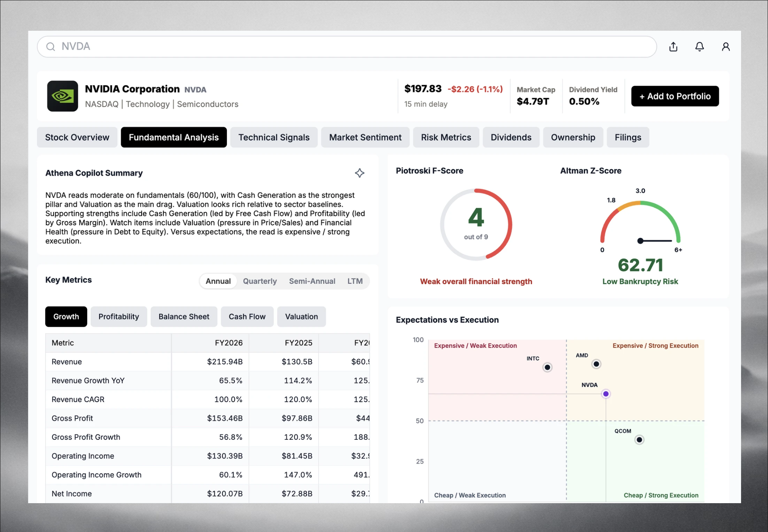Click the share icon in the header
Image resolution: width=768 pixels, height=532 pixels.
coord(673,47)
